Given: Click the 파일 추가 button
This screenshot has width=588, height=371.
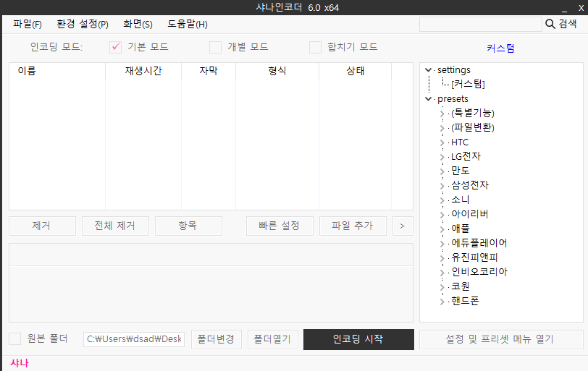Looking at the screenshot, I should click(353, 226).
